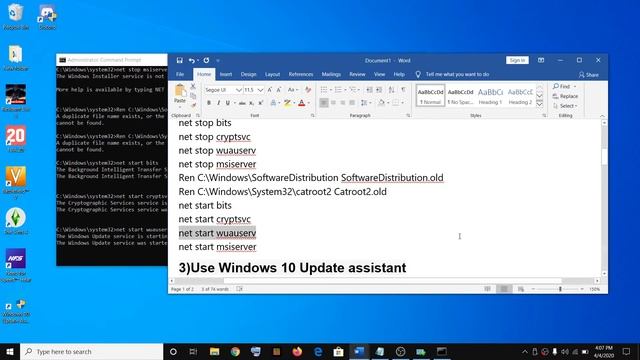Cut the selected text

click(x=193, y=87)
